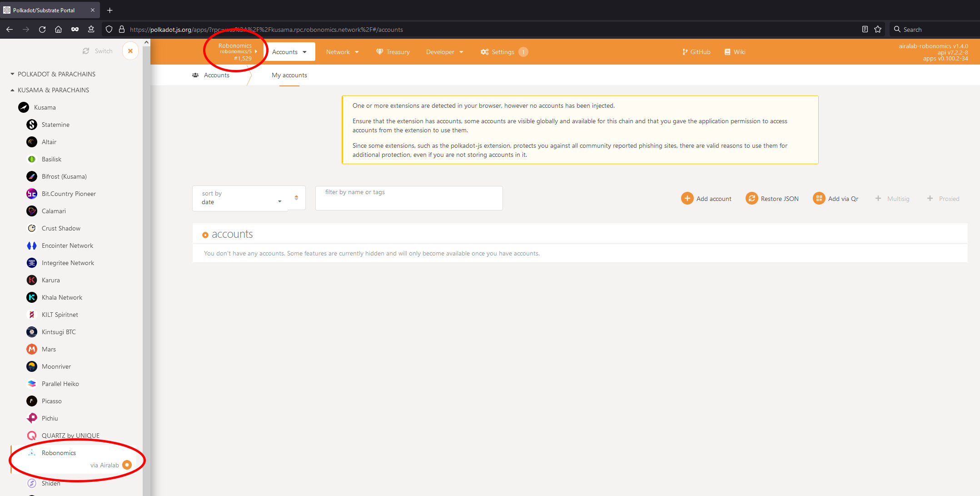Choose the QUARTZ by UNIQUE icon

(x=32, y=436)
